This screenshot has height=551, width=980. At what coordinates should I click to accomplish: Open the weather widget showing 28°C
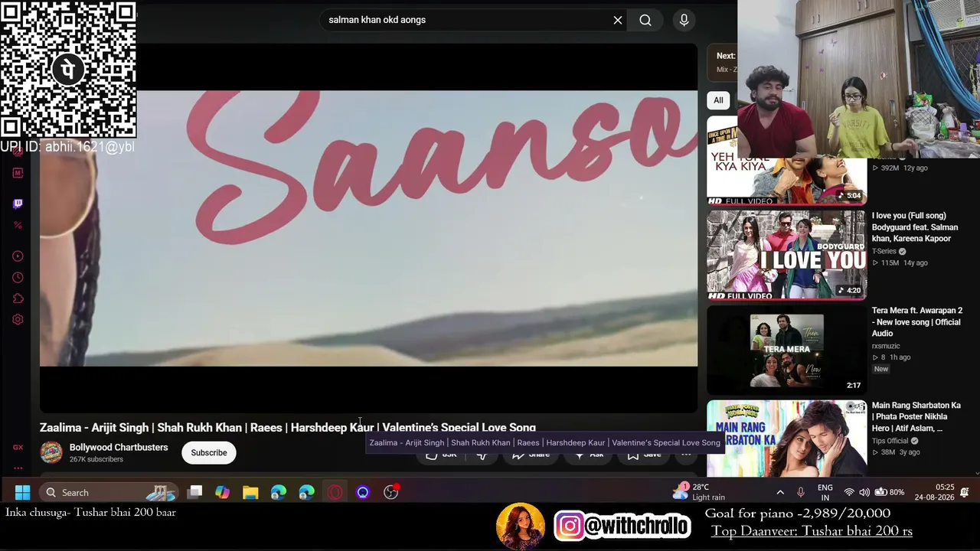[x=698, y=492]
